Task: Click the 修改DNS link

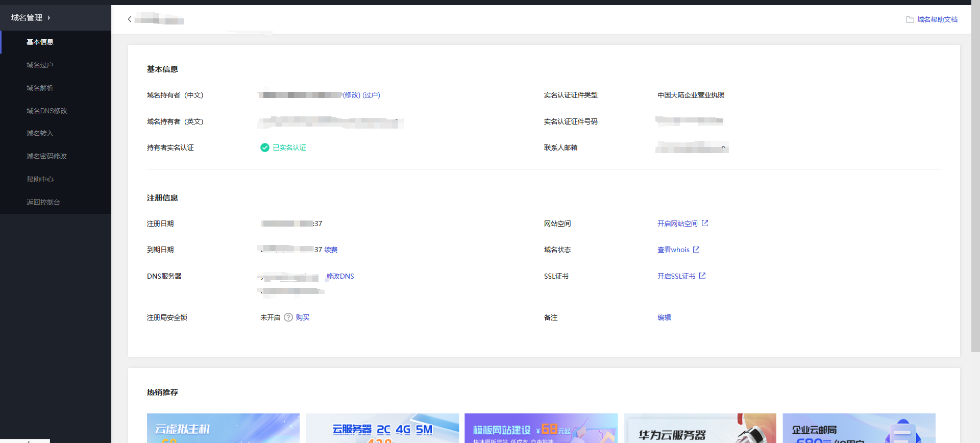Action: 340,276
